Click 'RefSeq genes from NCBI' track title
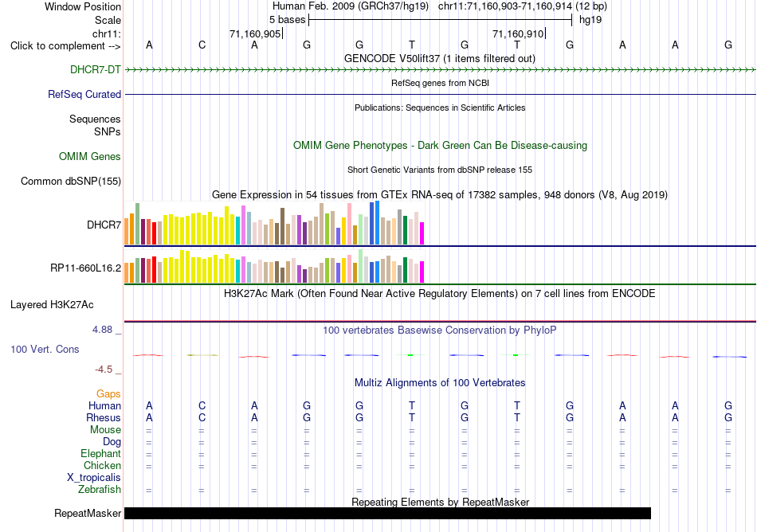The width and height of the screenshot is (757, 532). tap(440, 83)
